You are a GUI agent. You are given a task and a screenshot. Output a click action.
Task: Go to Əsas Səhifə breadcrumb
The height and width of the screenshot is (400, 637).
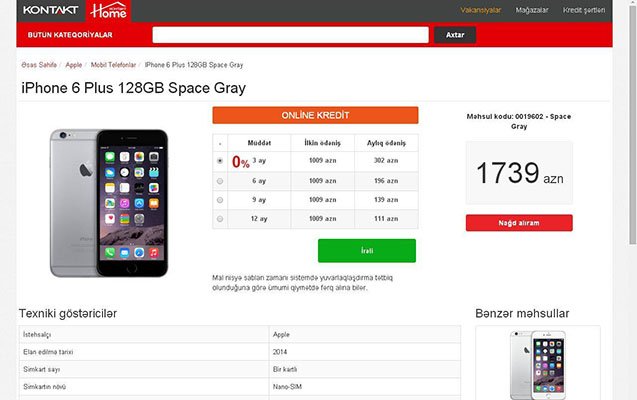[39, 65]
